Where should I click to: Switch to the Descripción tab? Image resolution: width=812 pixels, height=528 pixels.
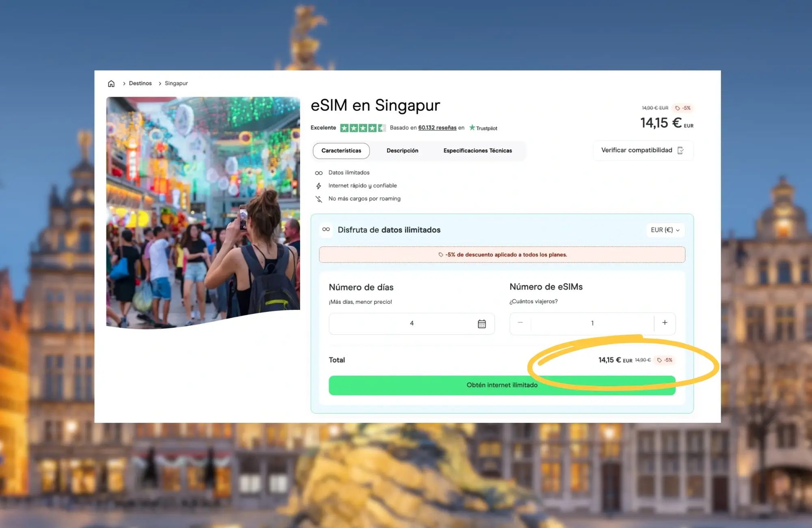click(402, 151)
